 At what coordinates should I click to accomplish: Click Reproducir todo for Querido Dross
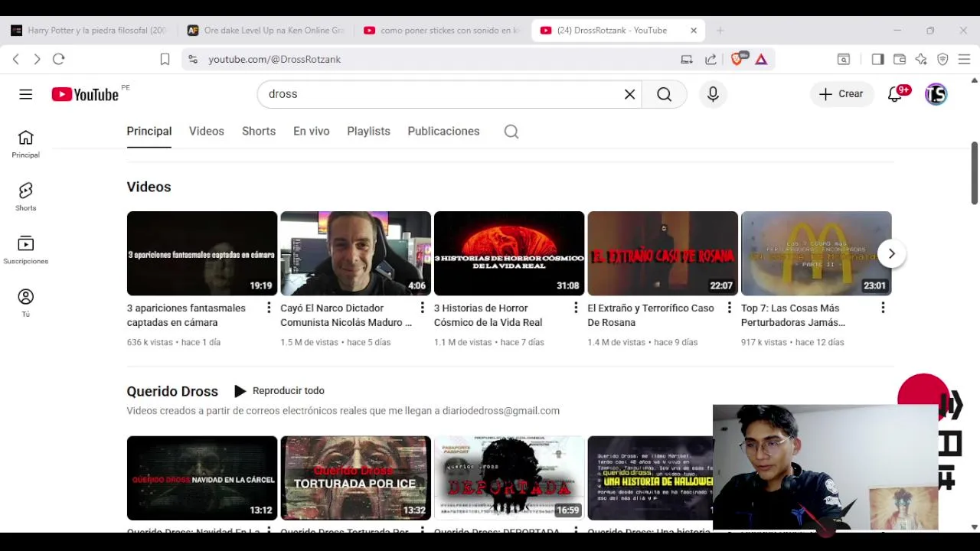pos(279,391)
